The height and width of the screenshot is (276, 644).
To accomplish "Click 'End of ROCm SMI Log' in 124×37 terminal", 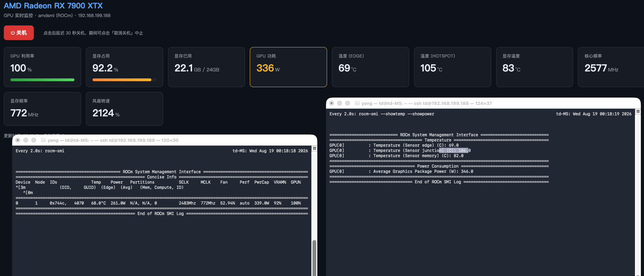I will (438, 182).
